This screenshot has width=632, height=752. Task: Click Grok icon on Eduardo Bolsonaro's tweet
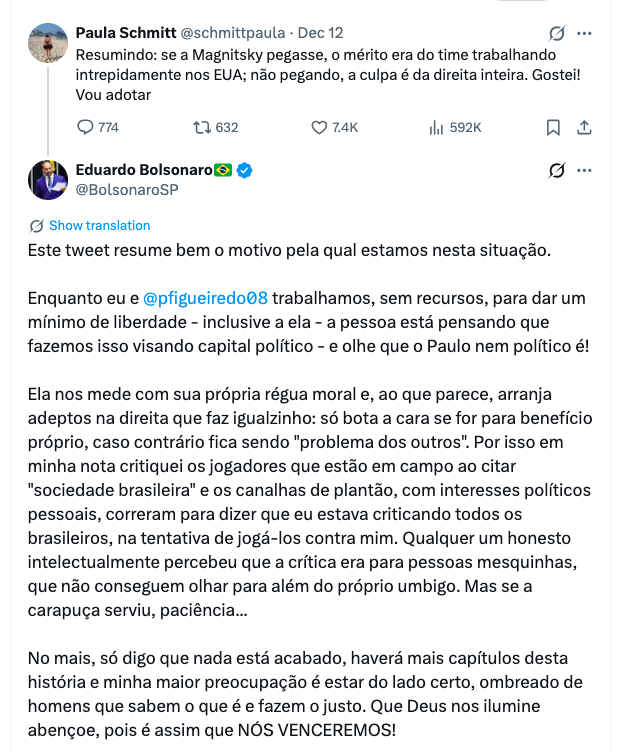click(x=558, y=170)
